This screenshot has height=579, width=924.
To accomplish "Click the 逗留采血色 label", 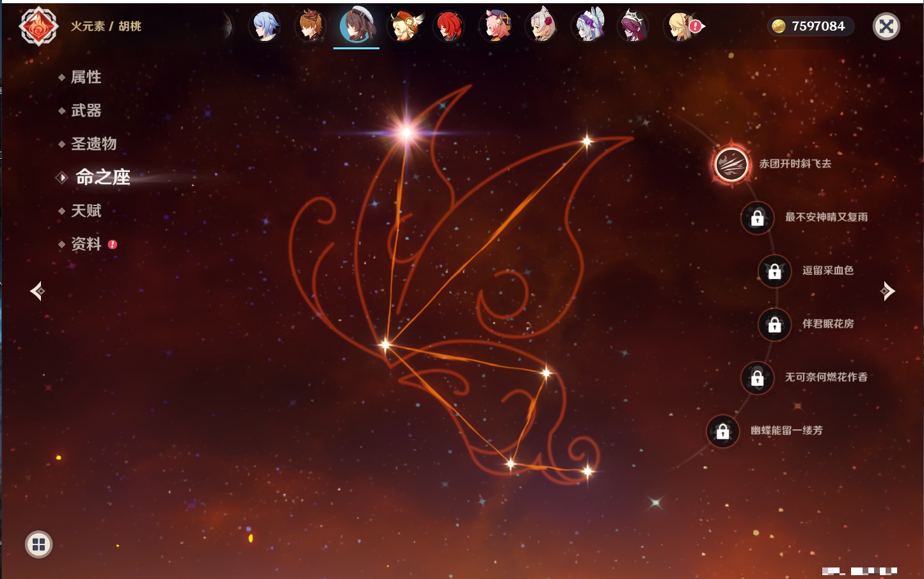I will (828, 270).
